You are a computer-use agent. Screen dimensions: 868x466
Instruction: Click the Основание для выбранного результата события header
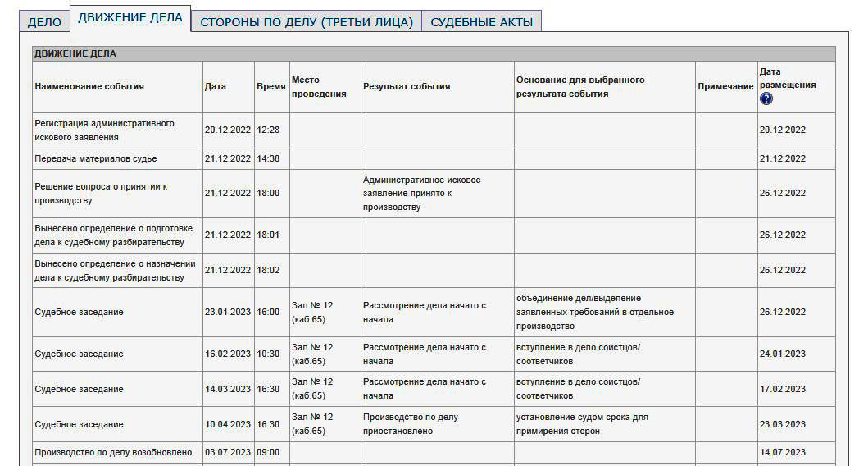tap(580, 86)
